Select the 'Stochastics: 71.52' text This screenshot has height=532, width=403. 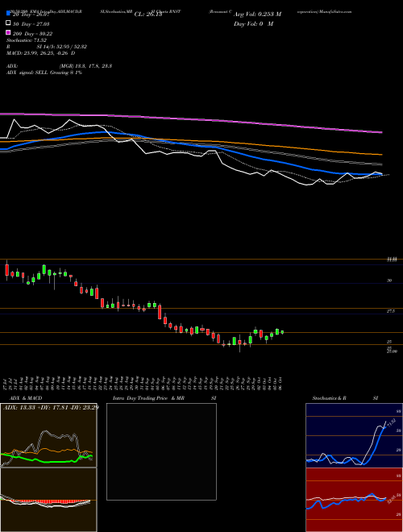coord(26,40)
